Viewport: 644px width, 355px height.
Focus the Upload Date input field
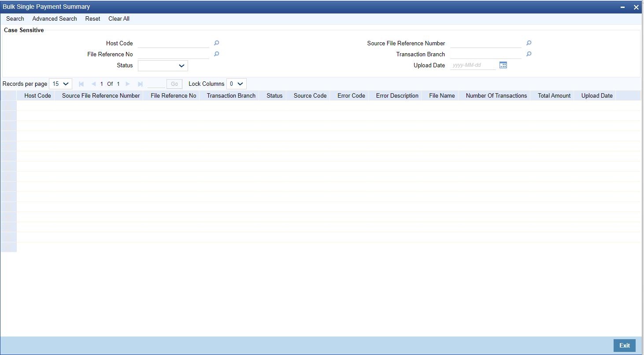pyautogui.click(x=473, y=65)
